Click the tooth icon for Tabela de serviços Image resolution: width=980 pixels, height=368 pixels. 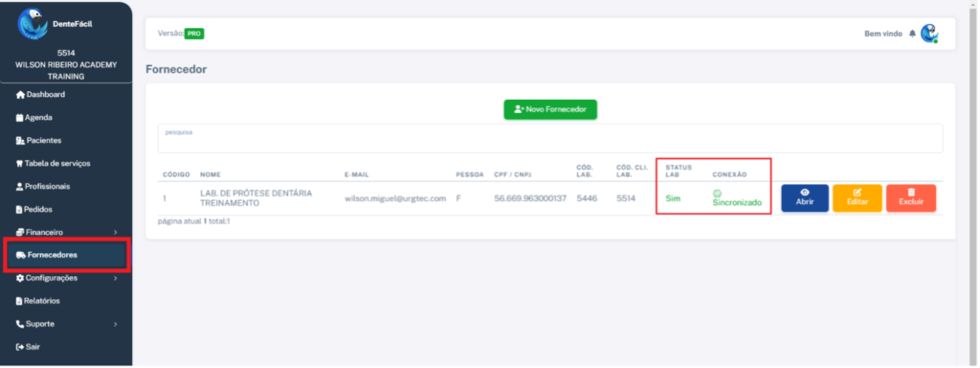point(19,163)
